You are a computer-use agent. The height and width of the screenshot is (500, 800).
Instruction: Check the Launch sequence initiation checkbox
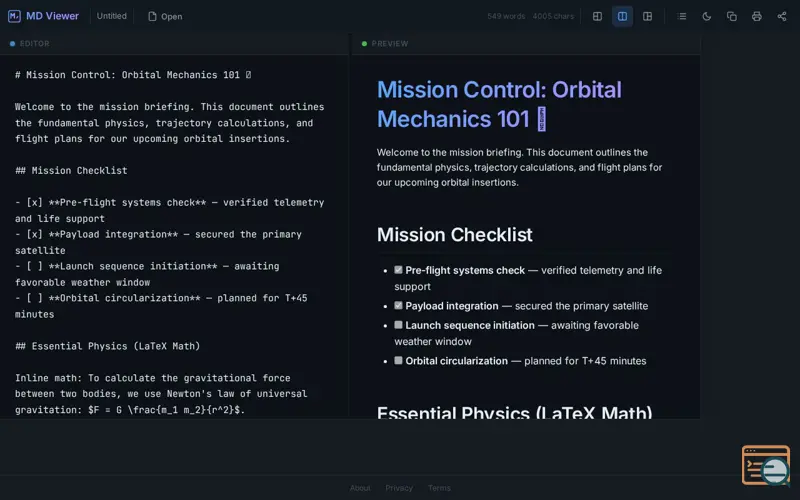(x=398, y=325)
